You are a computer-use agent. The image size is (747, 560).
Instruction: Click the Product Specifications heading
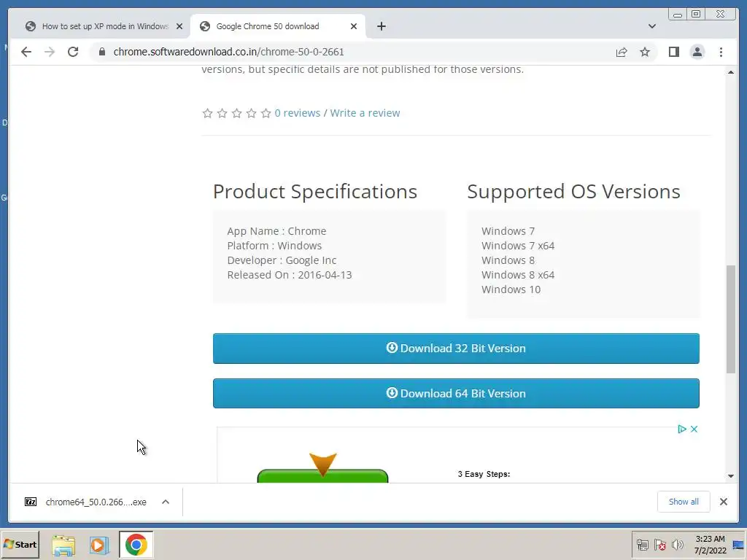tap(315, 192)
